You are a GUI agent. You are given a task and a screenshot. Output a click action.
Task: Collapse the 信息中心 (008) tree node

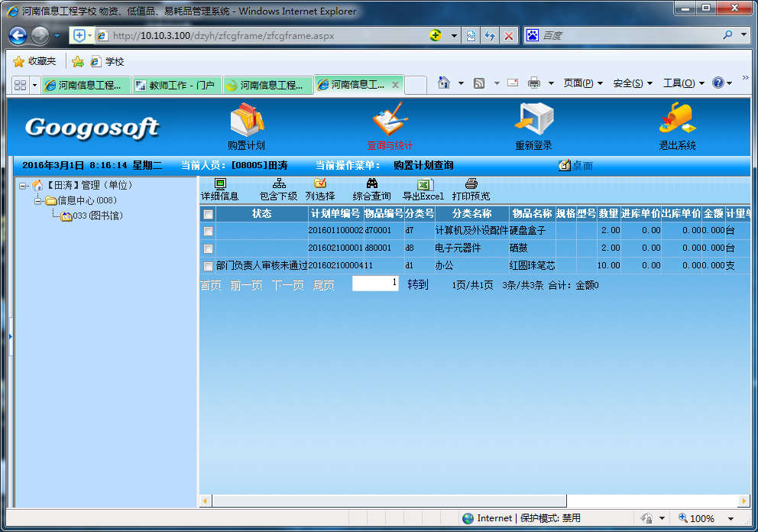38,201
